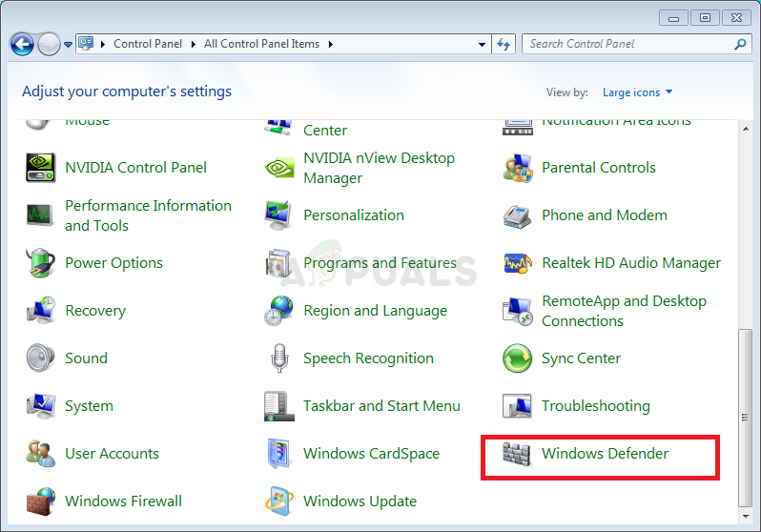Click the NVIDIA nView Desktop Manager icon

[x=279, y=168]
